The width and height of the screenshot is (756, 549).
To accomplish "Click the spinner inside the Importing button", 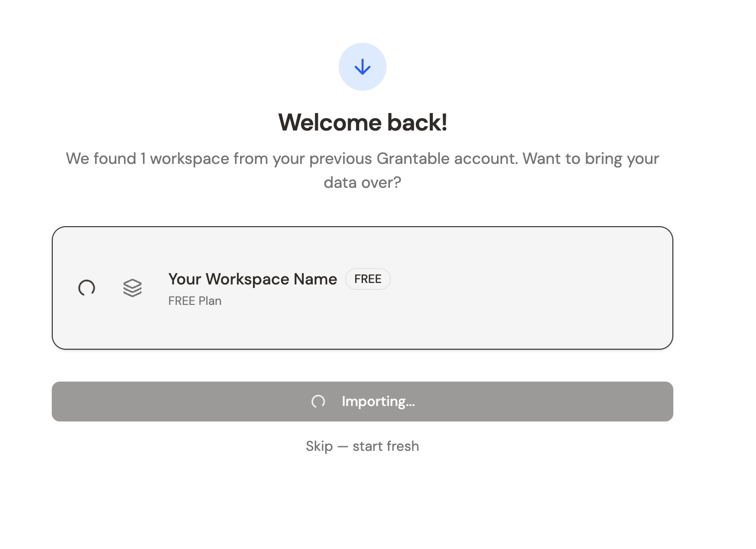I will click(318, 401).
